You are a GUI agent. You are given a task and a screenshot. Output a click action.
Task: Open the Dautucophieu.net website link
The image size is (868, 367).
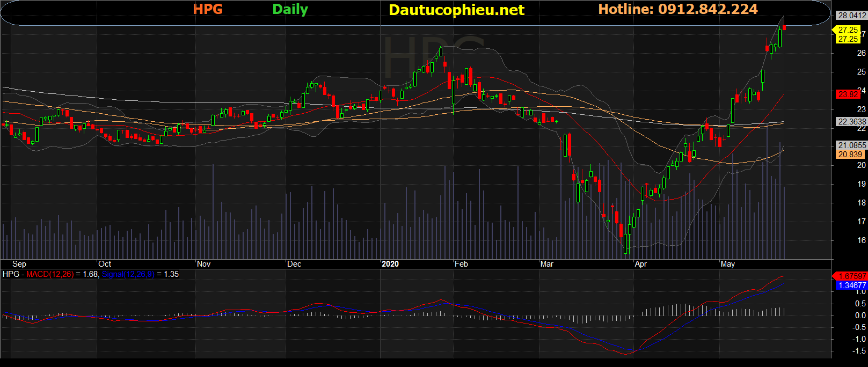(x=456, y=10)
